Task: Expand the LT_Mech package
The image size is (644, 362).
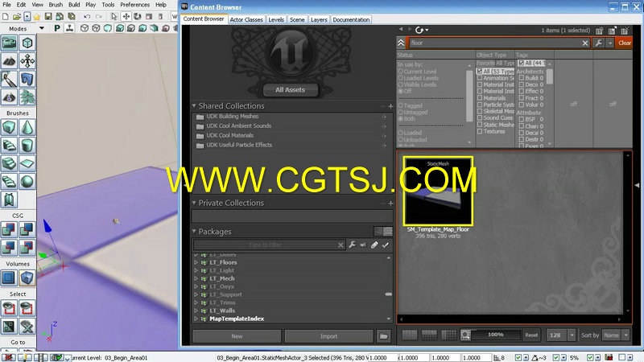Action: (196, 278)
